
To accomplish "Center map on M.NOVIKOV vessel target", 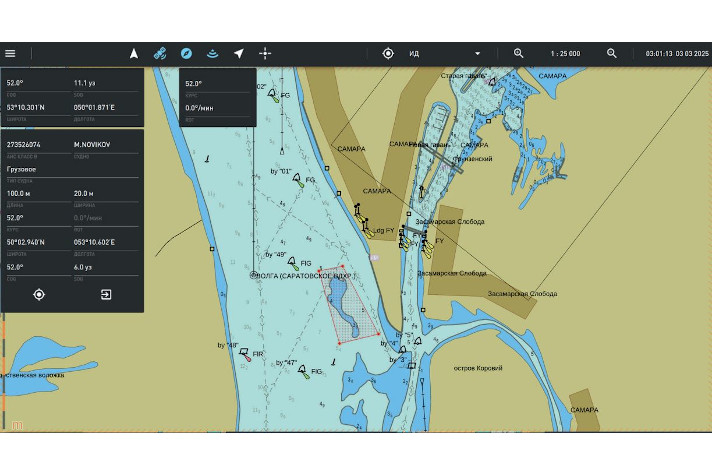I will click(39, 294).
